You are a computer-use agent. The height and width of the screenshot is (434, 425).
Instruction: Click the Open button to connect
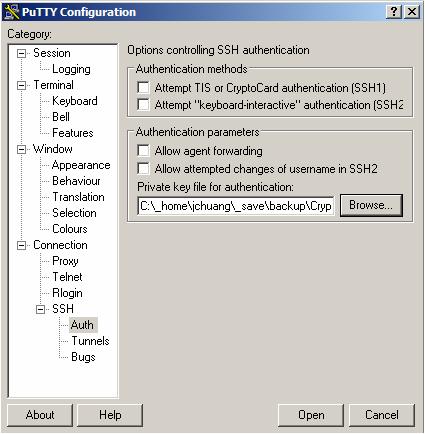(x=311, y=415)
